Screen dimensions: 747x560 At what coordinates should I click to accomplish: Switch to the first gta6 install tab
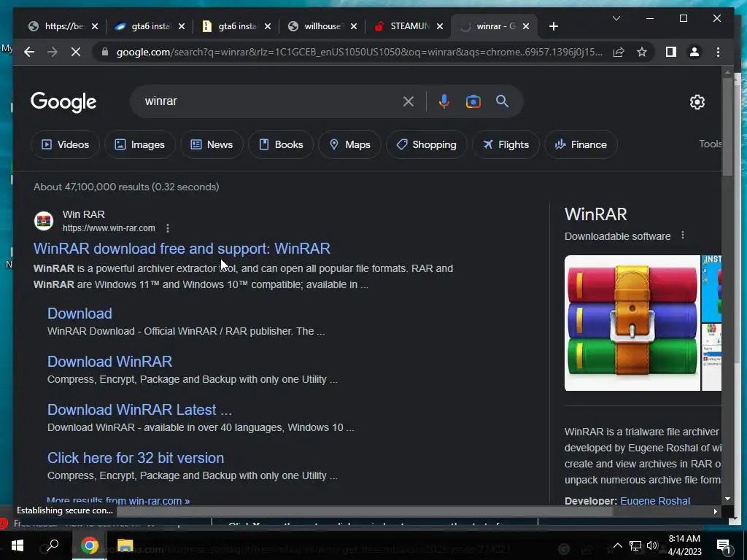[149, 26]
